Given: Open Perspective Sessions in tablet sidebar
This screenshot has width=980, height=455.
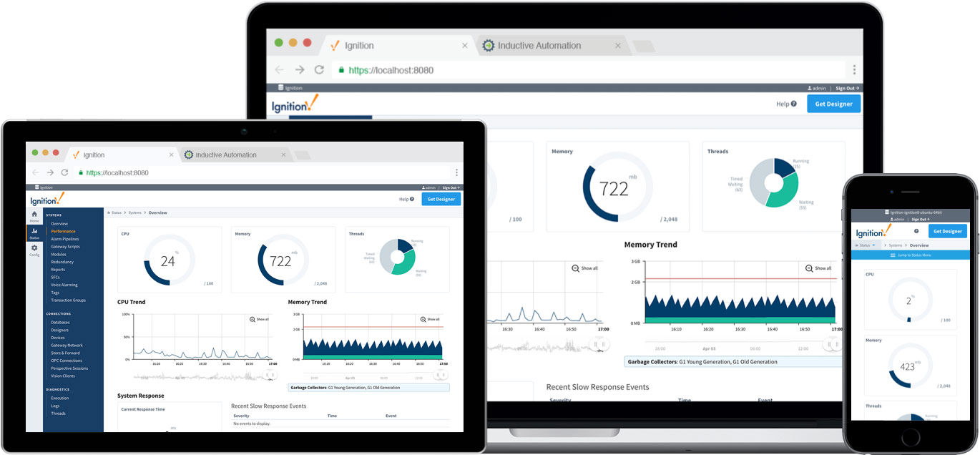Looking at the screenshot, I should point(69,368).
